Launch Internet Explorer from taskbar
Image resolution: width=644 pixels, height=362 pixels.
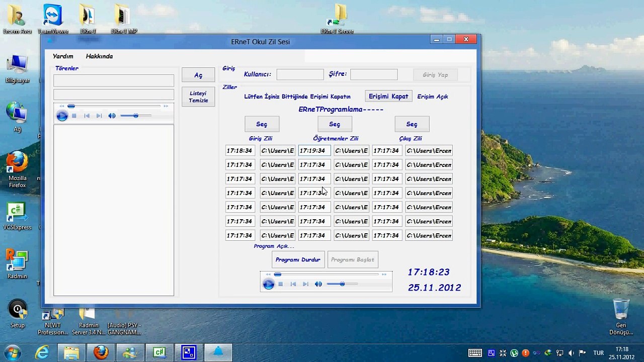pos(42,352)
